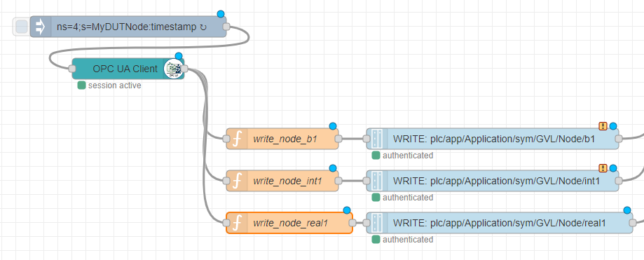Image resolution: width=644 pixels, height=260 pixels.
Task: Click the blue changed dot on Node/int1 WRITE
Action: (613, 168)
